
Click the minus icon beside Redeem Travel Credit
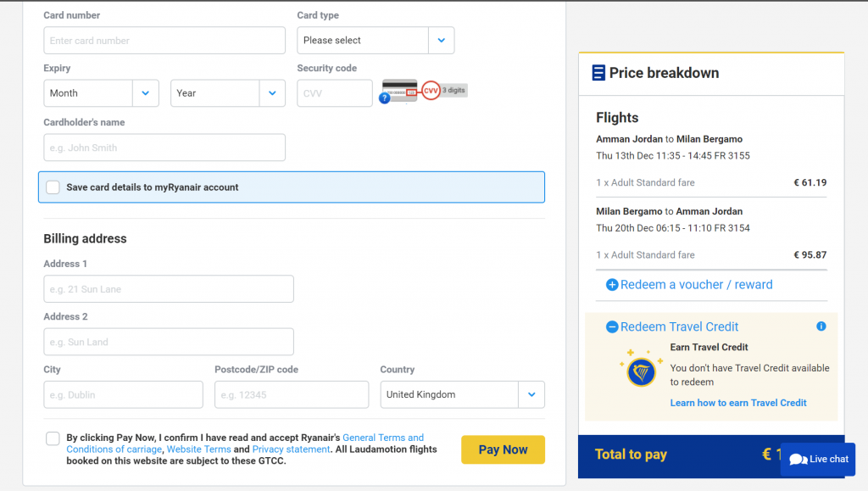612,326
